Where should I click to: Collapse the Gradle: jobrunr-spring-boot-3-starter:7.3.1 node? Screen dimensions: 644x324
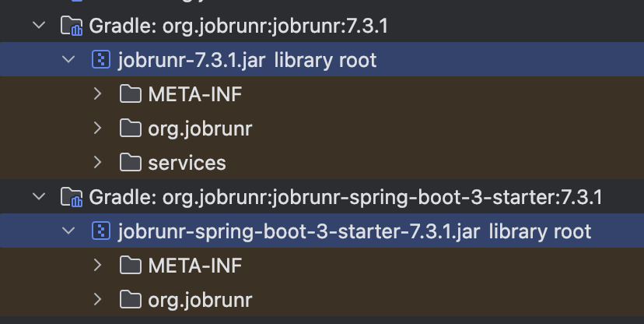tap(39, 196)
